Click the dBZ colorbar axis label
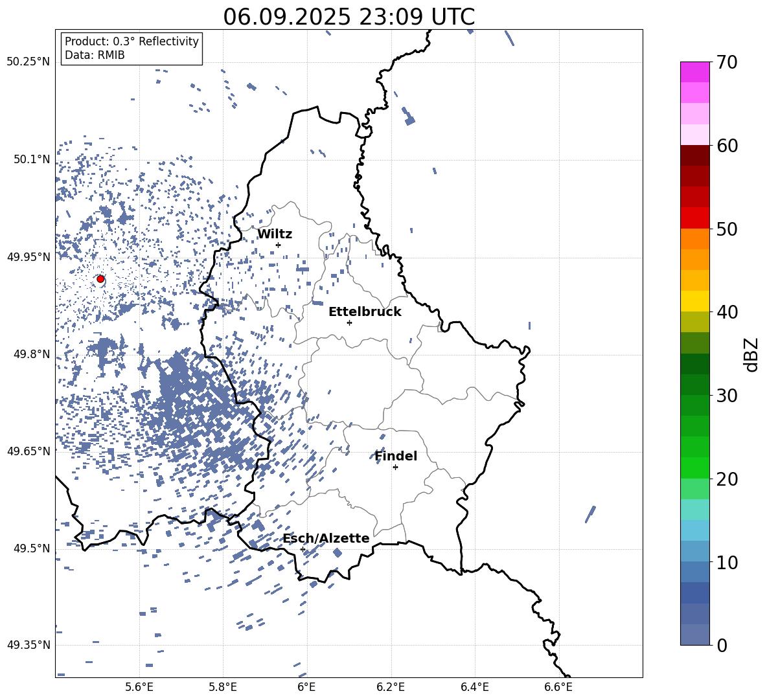Image resolution: width=767 pixels, height=700 pixels. (750, 354)
